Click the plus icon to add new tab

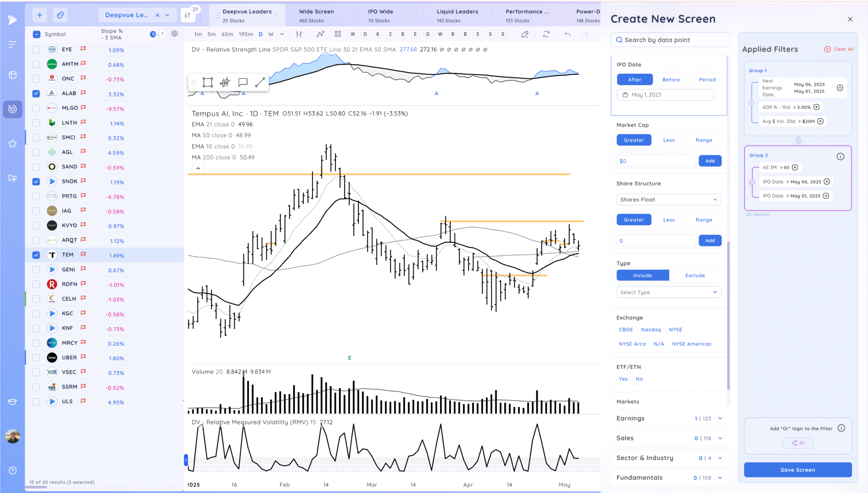[x=40, y=15]
